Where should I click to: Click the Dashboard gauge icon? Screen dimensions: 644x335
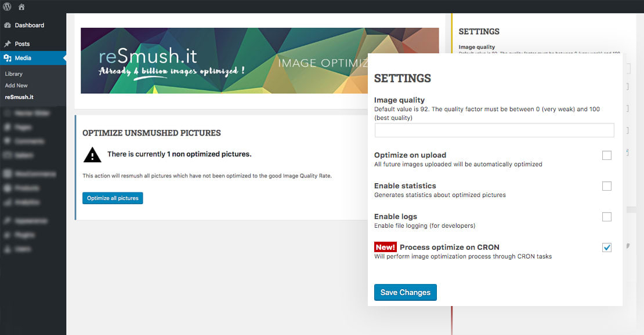[x=8, y=25]
